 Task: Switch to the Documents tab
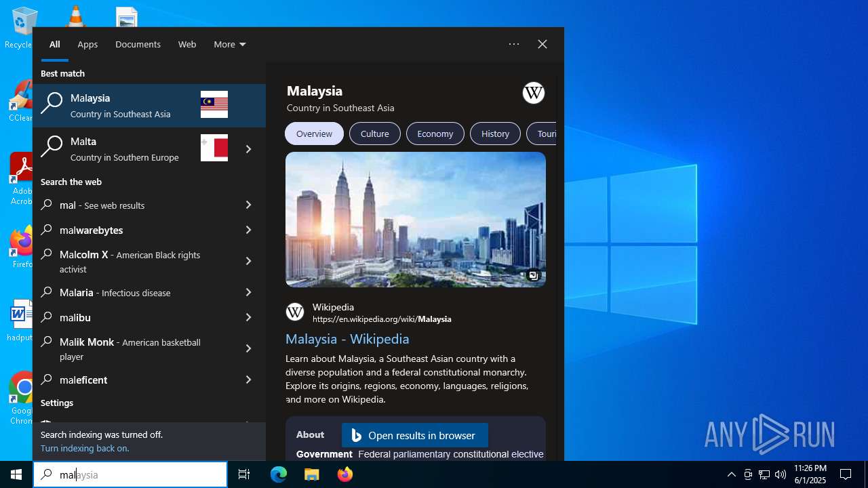tap(138, 44)
